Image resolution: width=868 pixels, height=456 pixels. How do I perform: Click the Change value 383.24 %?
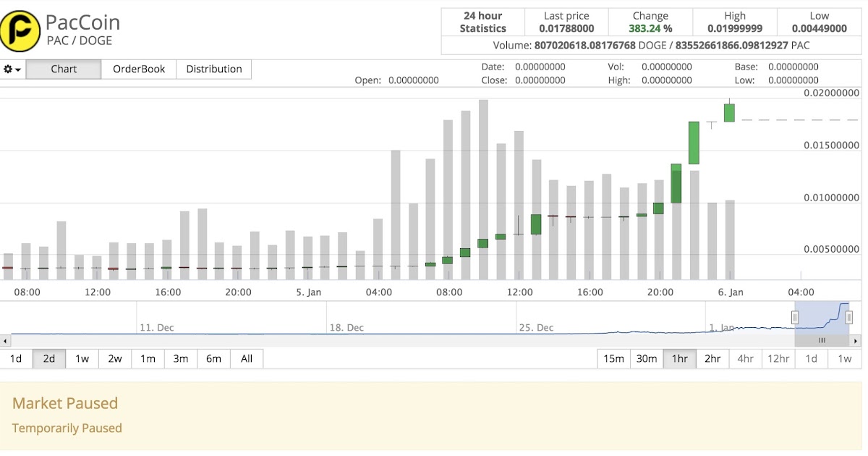(650, 29)
